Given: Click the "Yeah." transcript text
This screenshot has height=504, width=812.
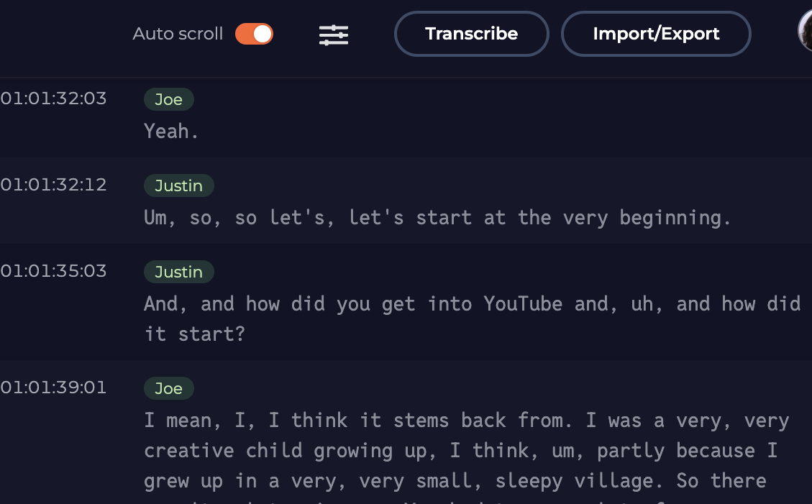Looking at the screenshot, I should [171, 131].
